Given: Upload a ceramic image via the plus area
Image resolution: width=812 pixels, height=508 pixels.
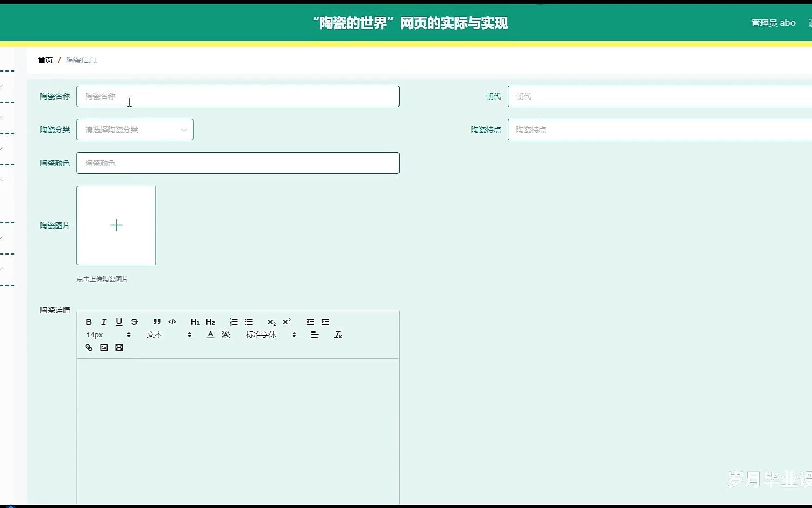Looking at the screenshot, I should click(x=116, y=225).
